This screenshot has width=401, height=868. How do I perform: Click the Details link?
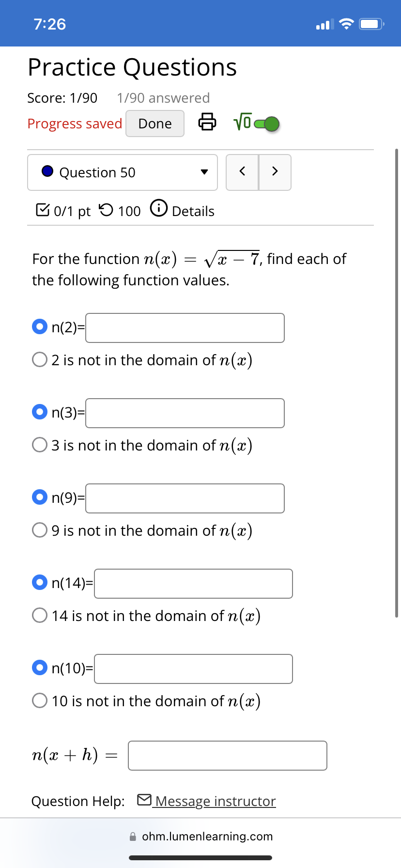(195, 211)
